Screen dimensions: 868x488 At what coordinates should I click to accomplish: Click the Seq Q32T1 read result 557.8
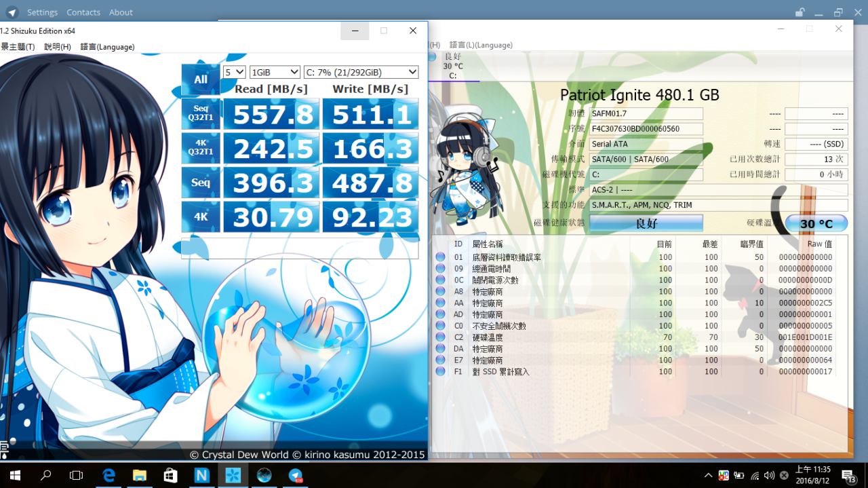[271, 114]
